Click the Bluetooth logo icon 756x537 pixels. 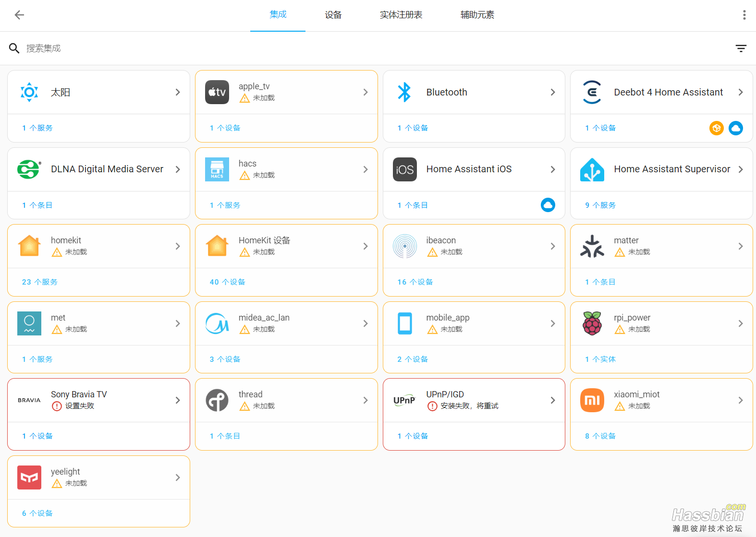click(404, 92)
